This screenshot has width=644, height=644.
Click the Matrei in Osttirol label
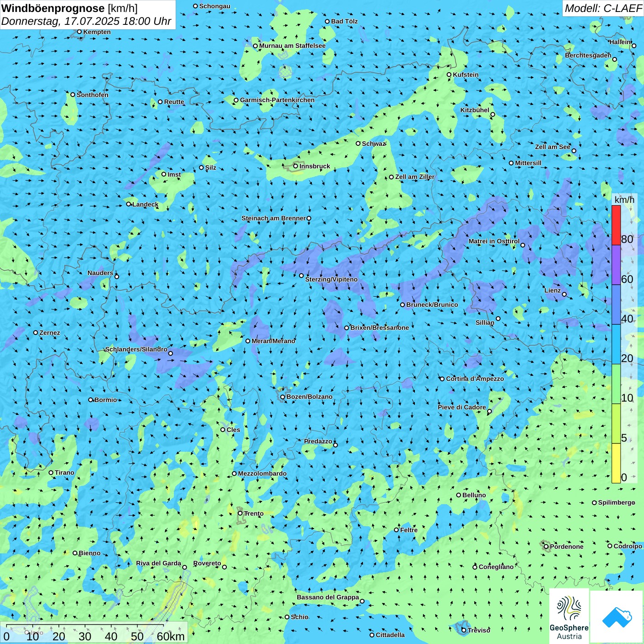pos(494,241)
